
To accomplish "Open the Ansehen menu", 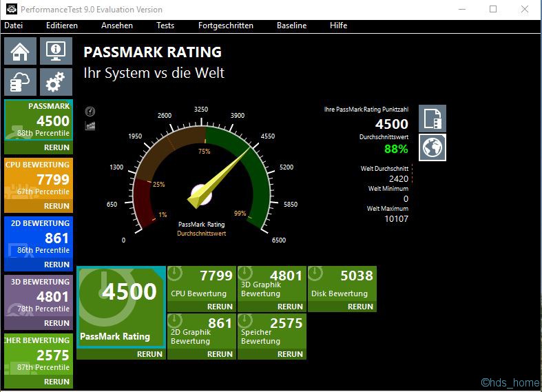I will (x=117, y=25).
